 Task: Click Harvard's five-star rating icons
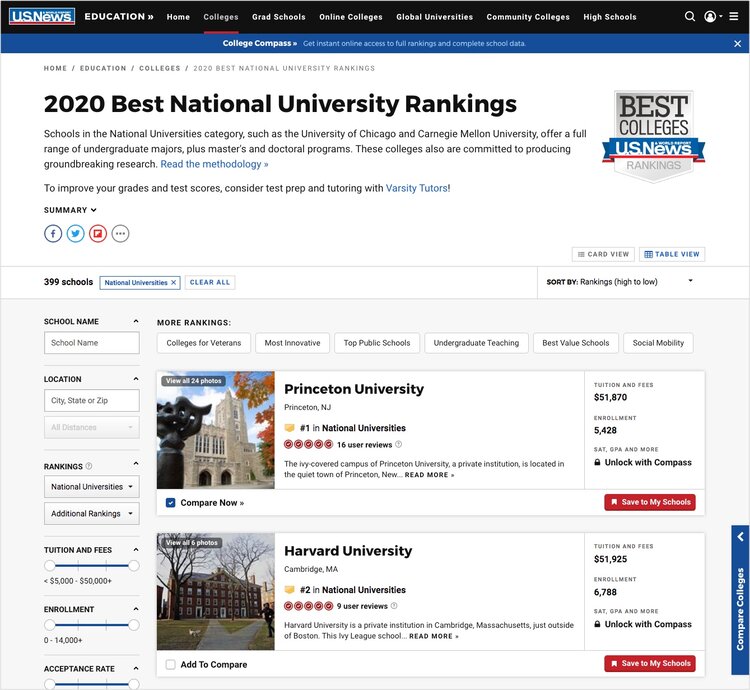tap(309, 606)
